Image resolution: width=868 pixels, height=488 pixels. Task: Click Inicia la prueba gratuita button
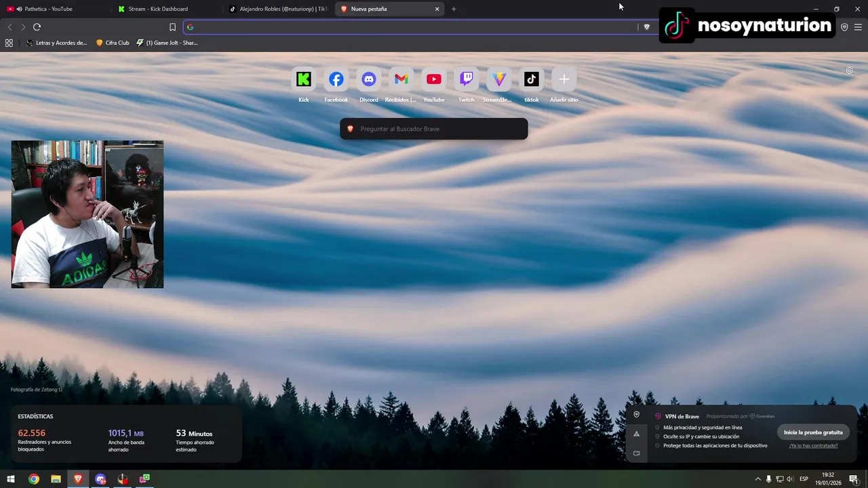[813, 432]
